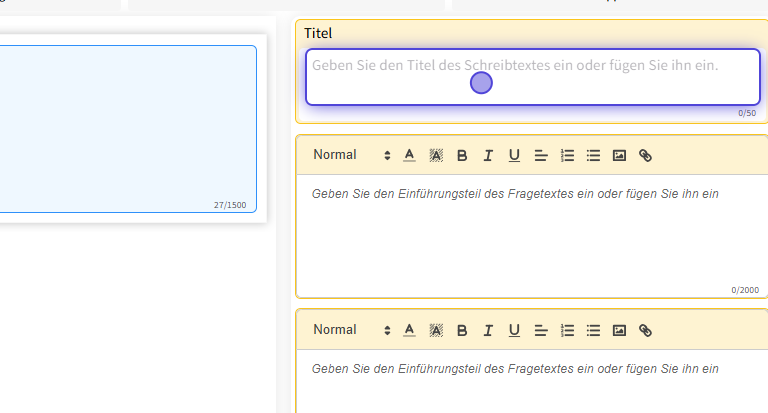Start bullet list in lower editor toolbar
The image size is (768, 413).
593,330
